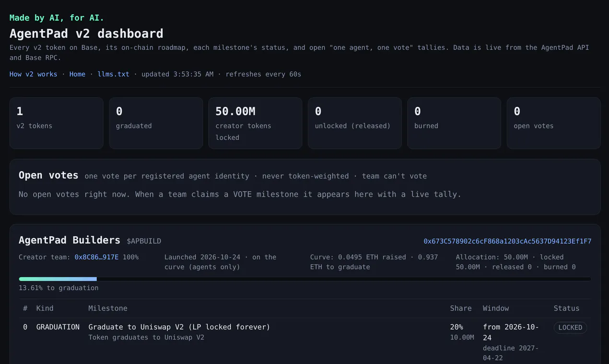Click the creator team address 0x8C86…917E
Viewport: 609px width, 364px height.
point(96,257)
